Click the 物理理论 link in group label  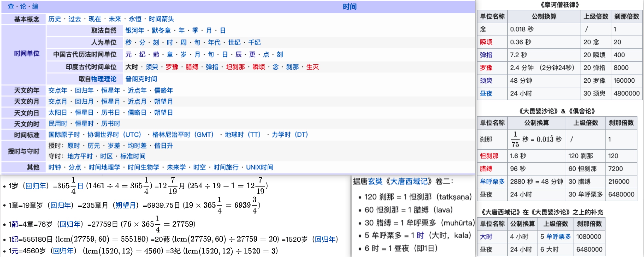click(104, 79)
